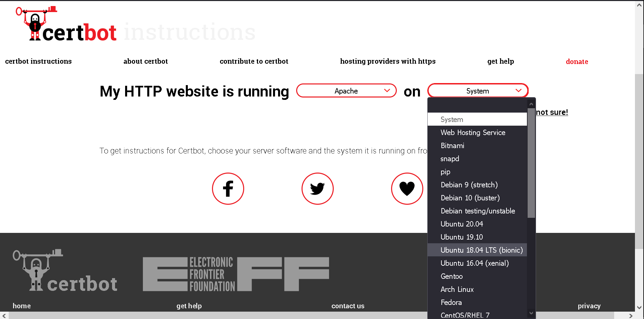The image size is (644, 319).
Task: Open the privacy footer link
Action: (x=589, y=306)
